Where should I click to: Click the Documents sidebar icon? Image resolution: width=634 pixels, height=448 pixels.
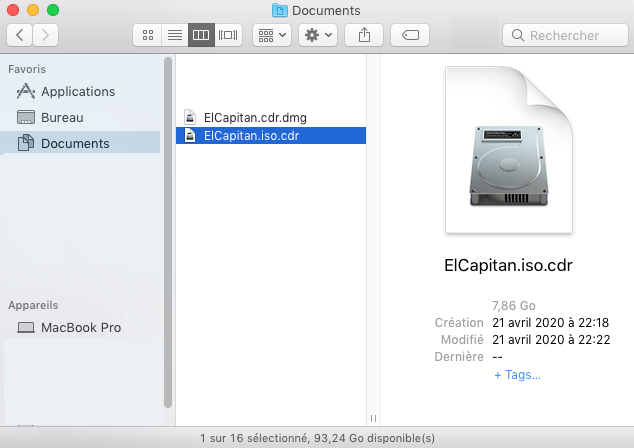click(x=26, y=143)
